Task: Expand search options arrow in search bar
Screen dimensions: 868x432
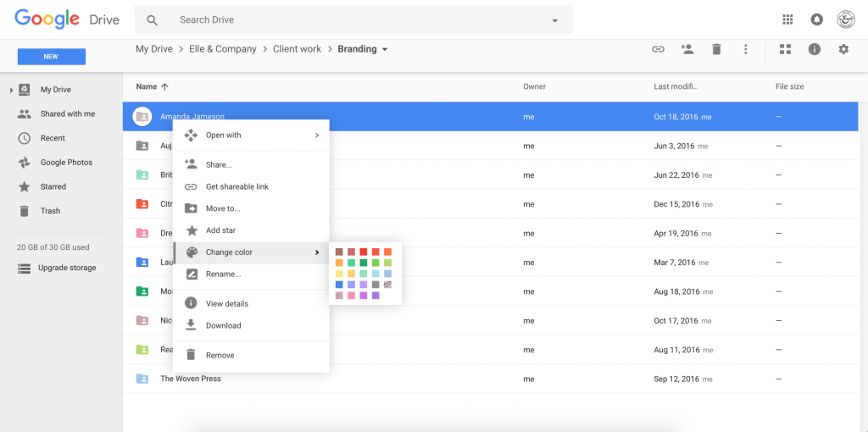Action: (x=555, y=20)
